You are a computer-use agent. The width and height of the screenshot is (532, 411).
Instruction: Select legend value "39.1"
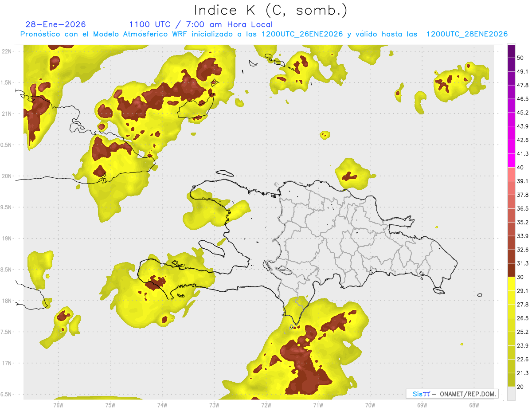(523, 181)
